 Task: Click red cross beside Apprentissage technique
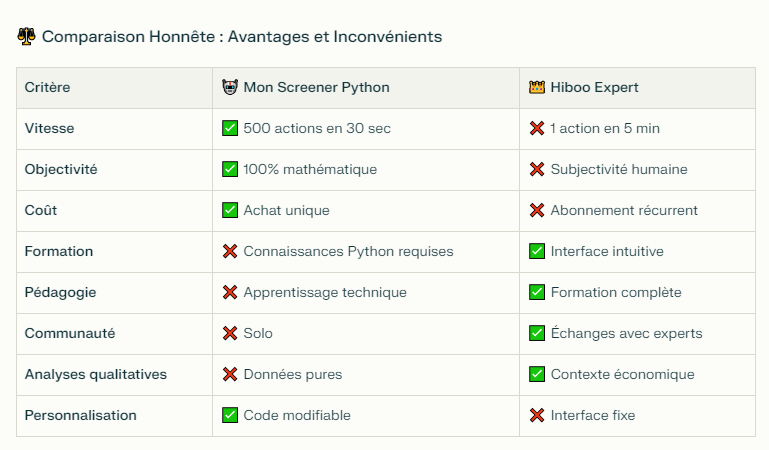point(230,292)
